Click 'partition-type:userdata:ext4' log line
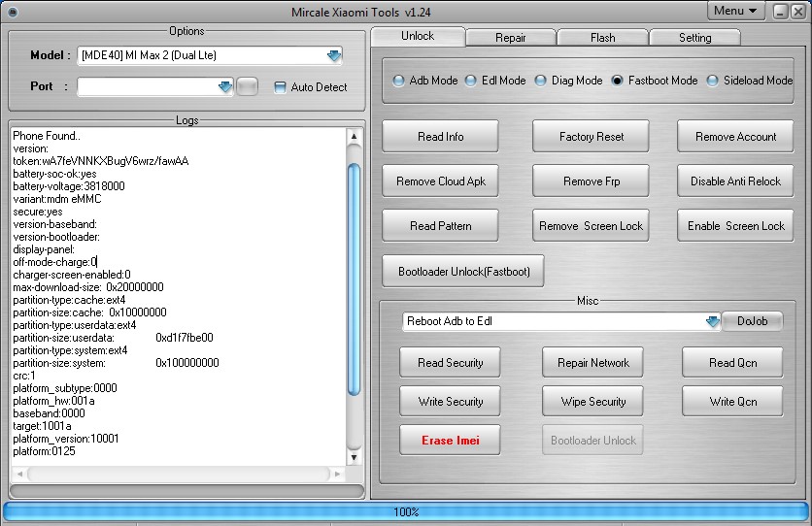 (75, 325)
